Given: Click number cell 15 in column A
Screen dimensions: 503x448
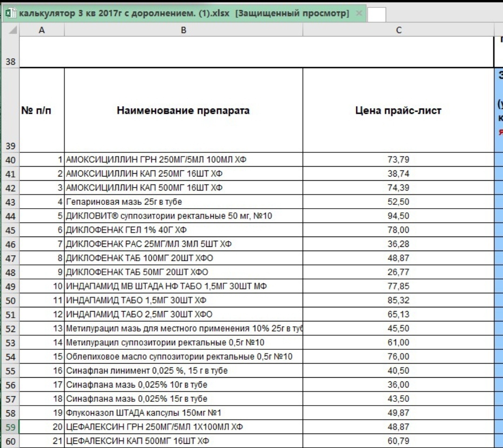Looking at the screenshot, I should [42, 357].
